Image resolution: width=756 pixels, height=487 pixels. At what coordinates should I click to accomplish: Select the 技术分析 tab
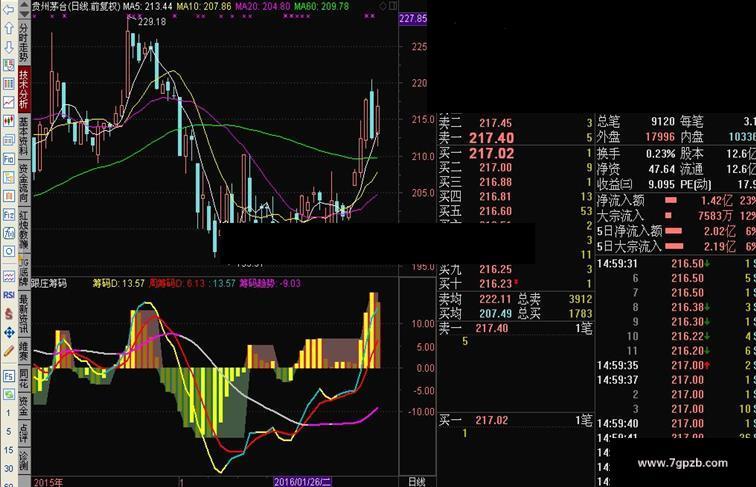point(24,89)
